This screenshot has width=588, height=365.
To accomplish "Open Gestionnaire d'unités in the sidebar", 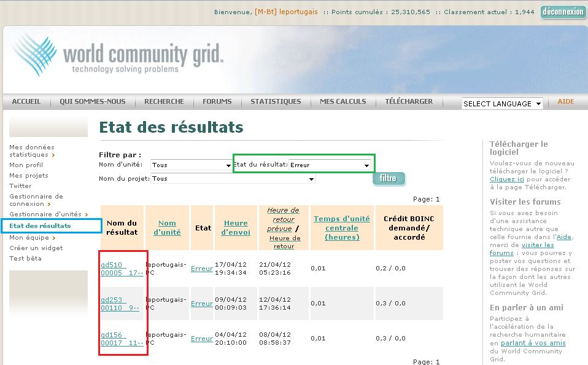I will pyautogui.click(x=48, y=214).
